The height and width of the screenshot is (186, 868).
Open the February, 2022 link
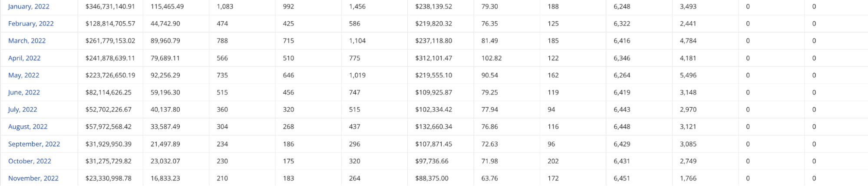pos(31,23)
